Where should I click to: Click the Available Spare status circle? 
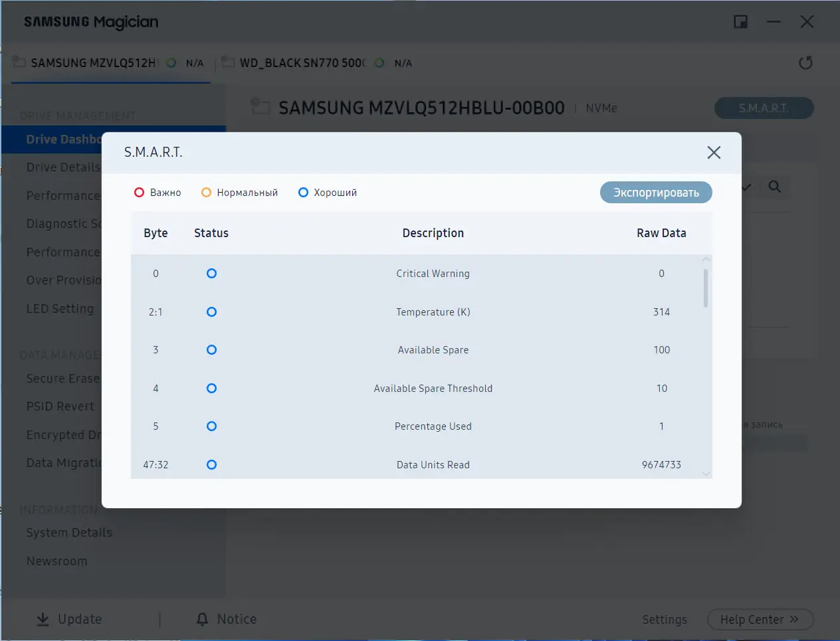tap(211, 350)
